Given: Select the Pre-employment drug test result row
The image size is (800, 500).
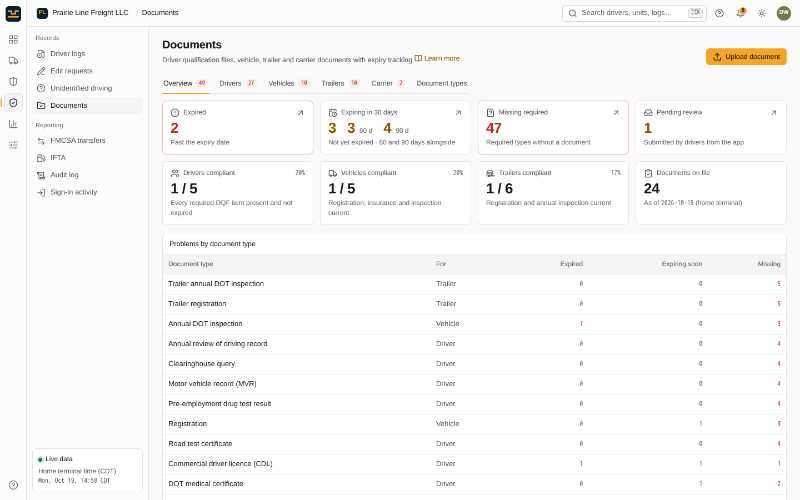Looking at the screenshot, I should point(474,404).
